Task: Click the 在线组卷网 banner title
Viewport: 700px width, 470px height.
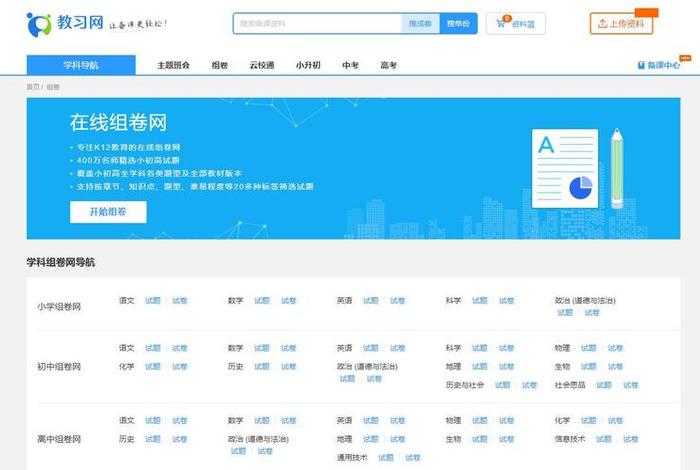Action: coord(118,122)
